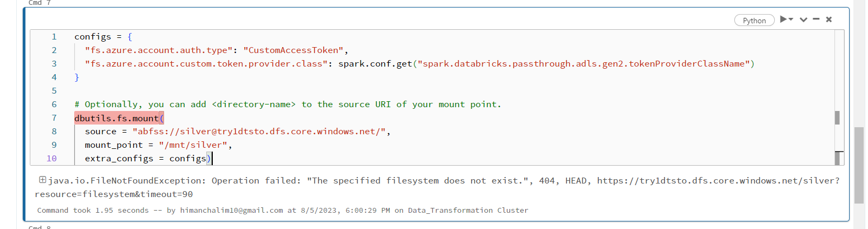868x229 pixels.
Task: Click the Cmd 7 cell label
Action: (40, 3)
